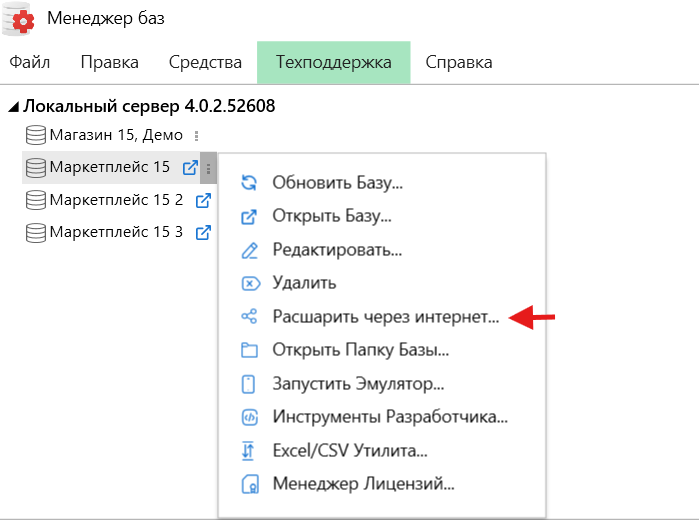Open Маркетплейс 15 2 via external-link icon
The height and width of the screenshot is (520, 699).
point(203,200)
